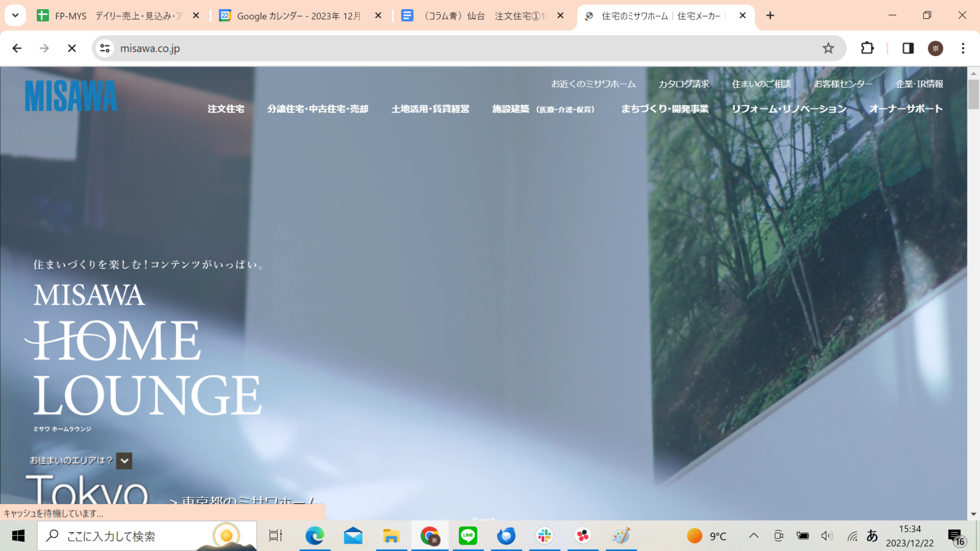The image size is (980, 551).
Task: Expand the お住まいのエリアは？ dropdown arrow
Action: pyautogui.click(x=124, y=461)
